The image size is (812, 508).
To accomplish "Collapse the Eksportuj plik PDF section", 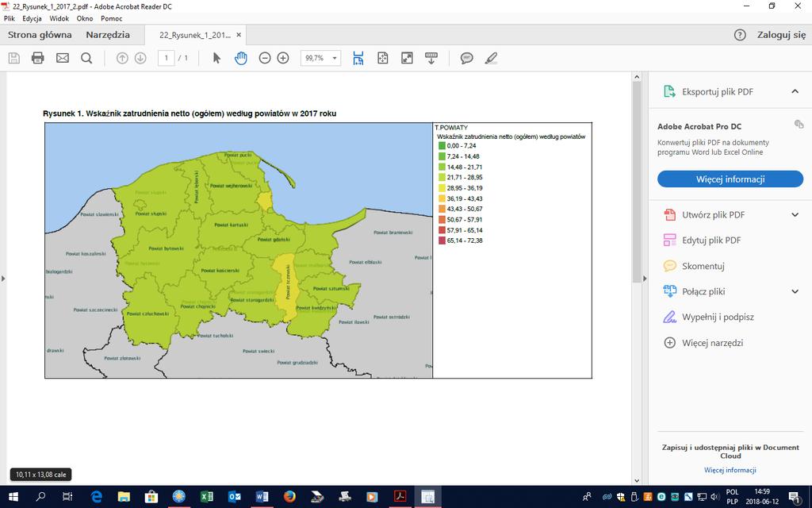I will click(795, 92).
